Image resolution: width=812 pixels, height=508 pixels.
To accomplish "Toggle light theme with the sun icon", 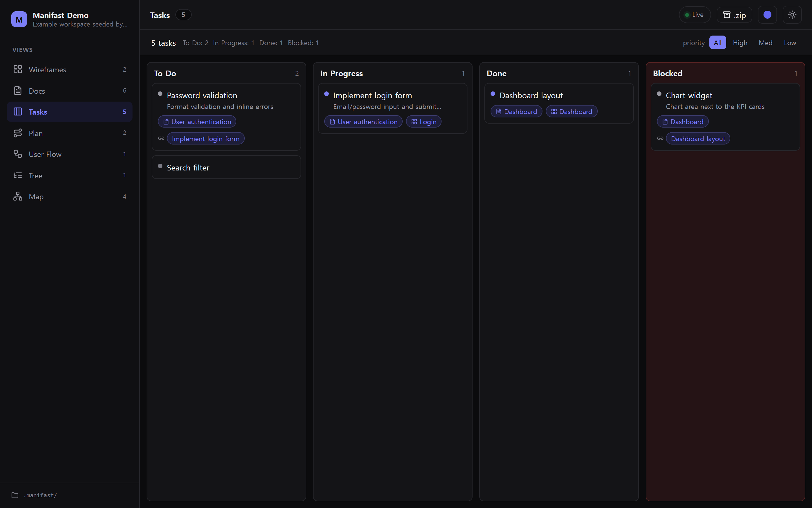I will point(792,15).
